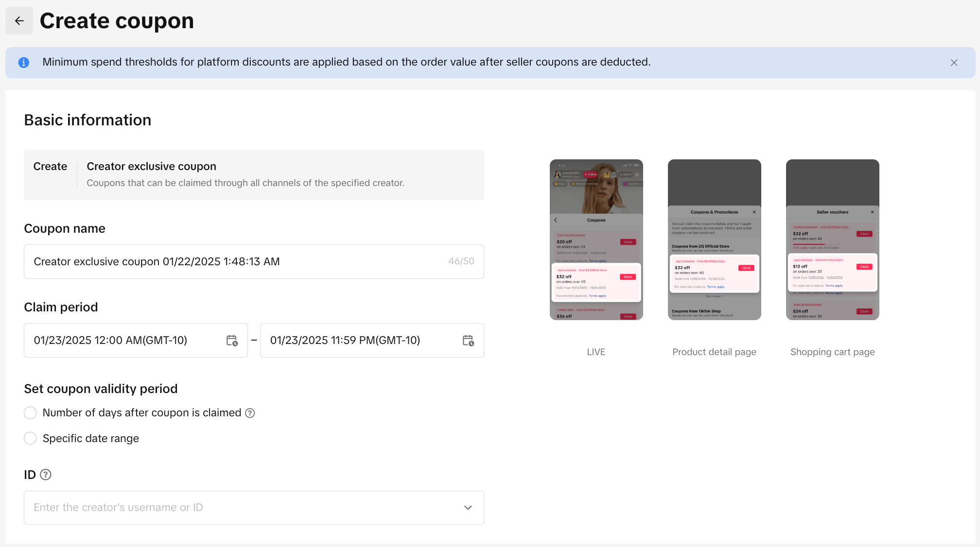This screenshot has width=980, height=547.
Task: Open the claim period start date calendar icon
Action: tap(232, 341)
